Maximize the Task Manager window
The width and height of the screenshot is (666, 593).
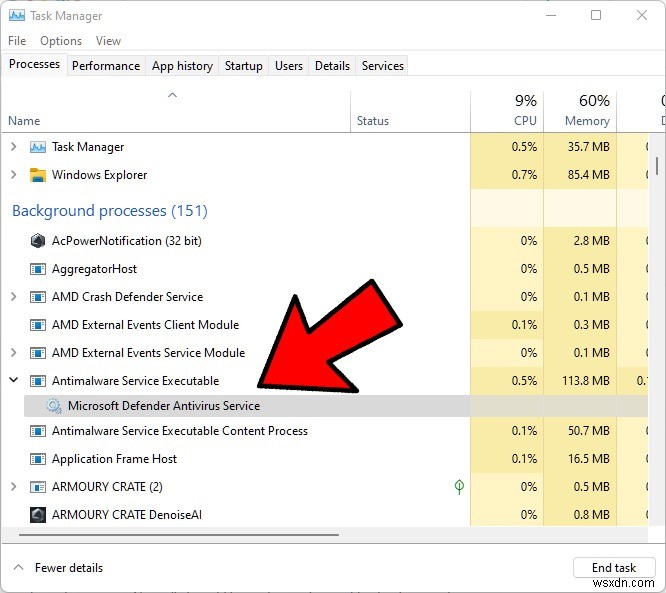[x=596, y=16]
